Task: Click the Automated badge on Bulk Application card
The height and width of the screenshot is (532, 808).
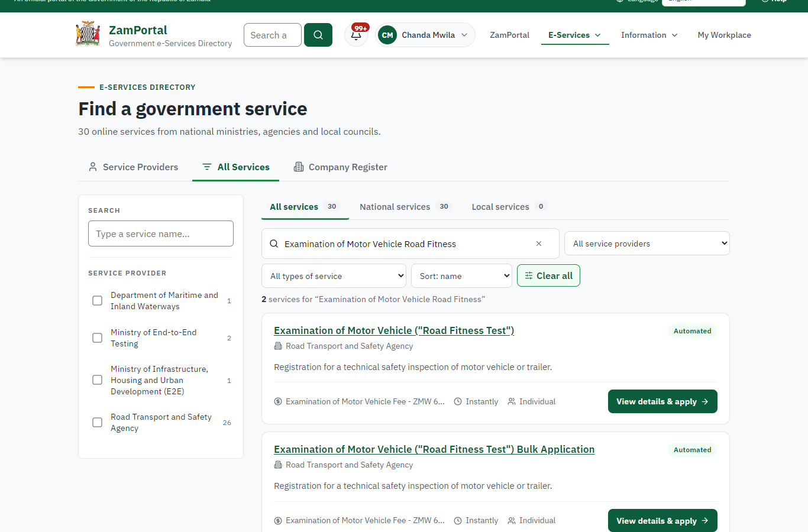Action: (693, 450)
